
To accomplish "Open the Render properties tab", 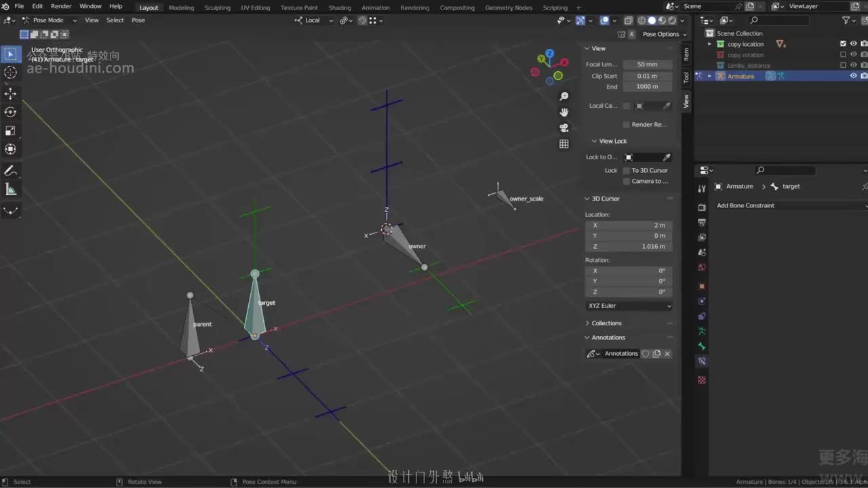I will point(702,207).
